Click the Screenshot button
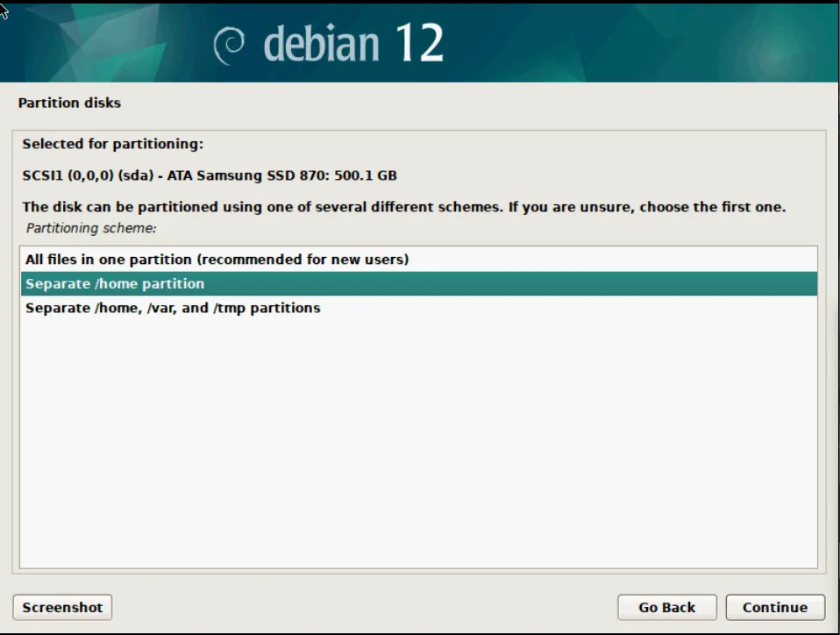The height and width of the screenshot is (635, 840). 62,607
